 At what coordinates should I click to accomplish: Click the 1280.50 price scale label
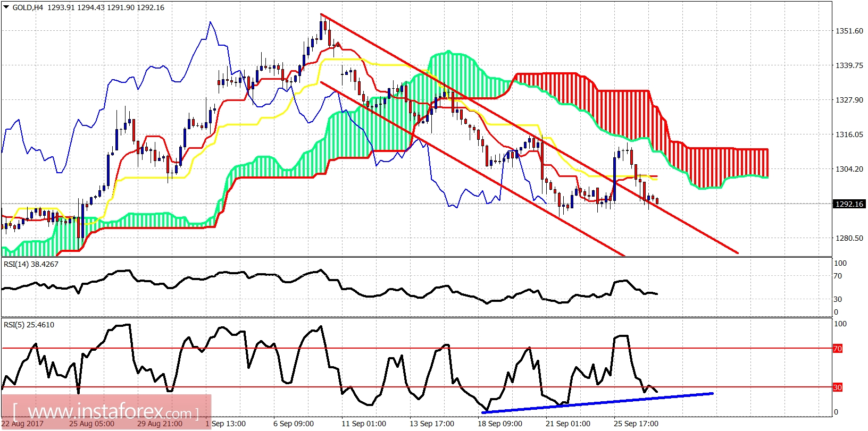tap(849, 238)
